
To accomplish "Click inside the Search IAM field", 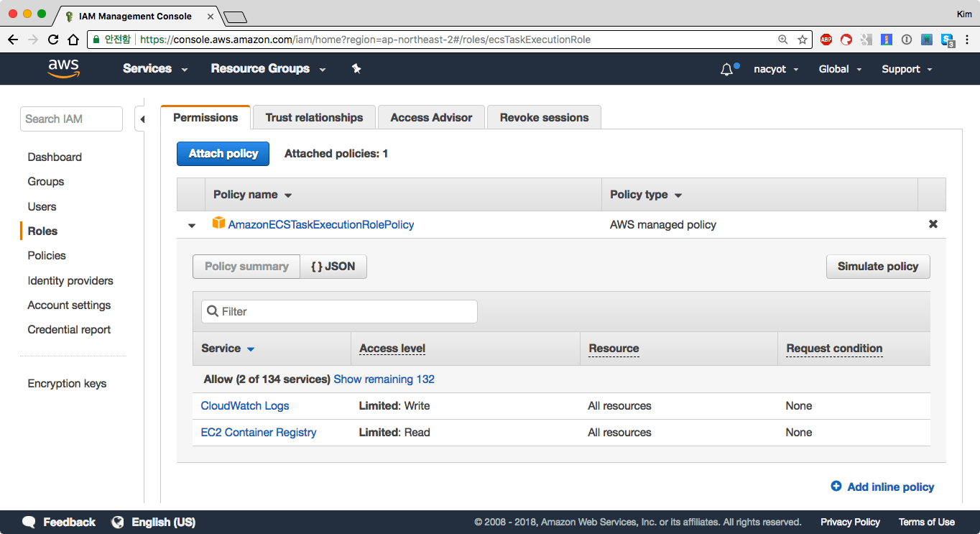I will click(71, 119).
